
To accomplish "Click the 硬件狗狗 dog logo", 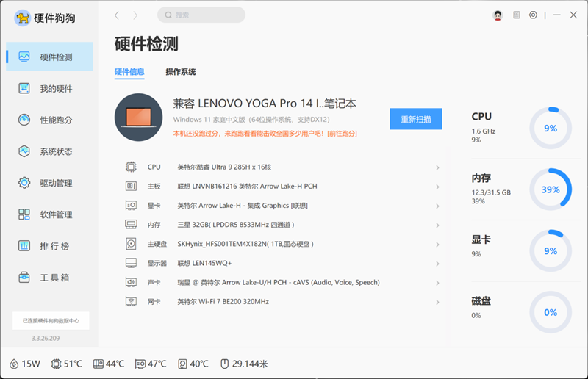I will [x=22, y=18].
